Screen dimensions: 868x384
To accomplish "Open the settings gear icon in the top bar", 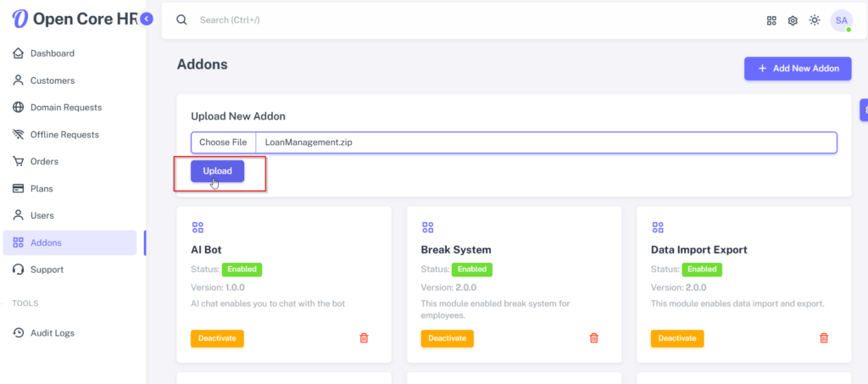I will pos(793,20).
